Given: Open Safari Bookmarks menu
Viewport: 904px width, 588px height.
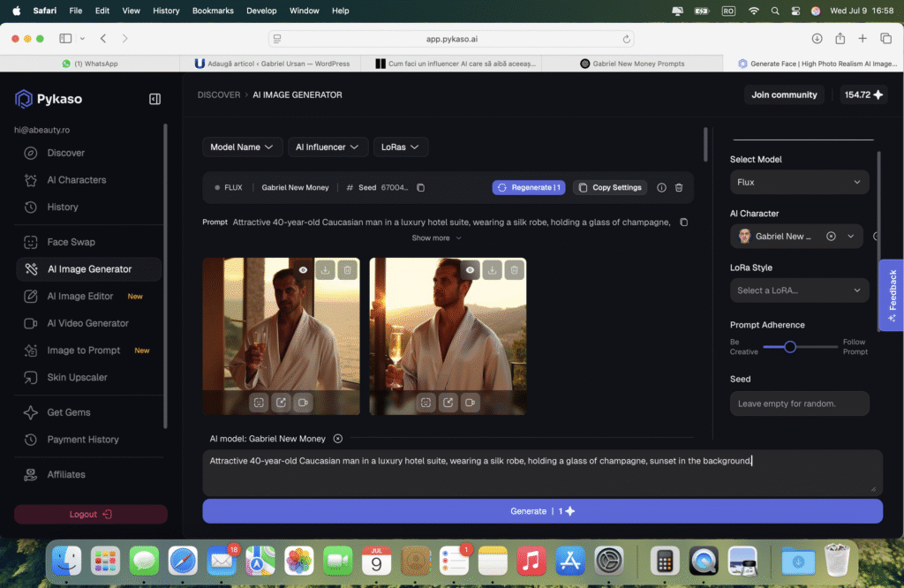Looking at the screenshot, I should coord(213,11).
